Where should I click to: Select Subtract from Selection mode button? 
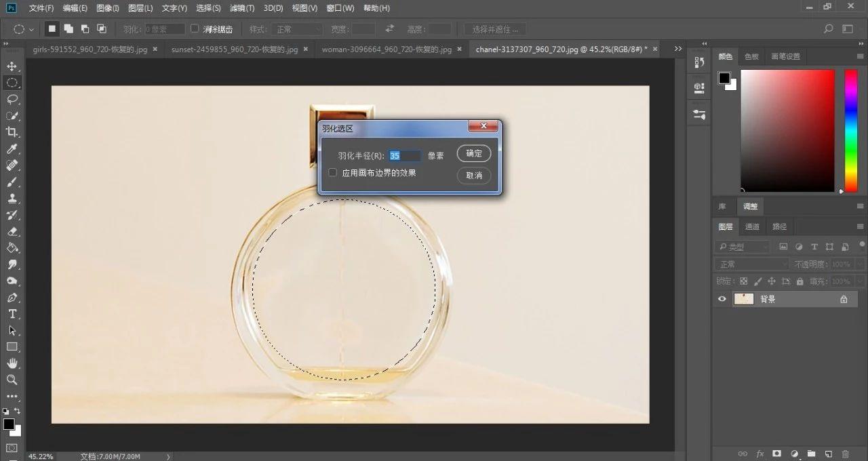click(x=85, y=29)
